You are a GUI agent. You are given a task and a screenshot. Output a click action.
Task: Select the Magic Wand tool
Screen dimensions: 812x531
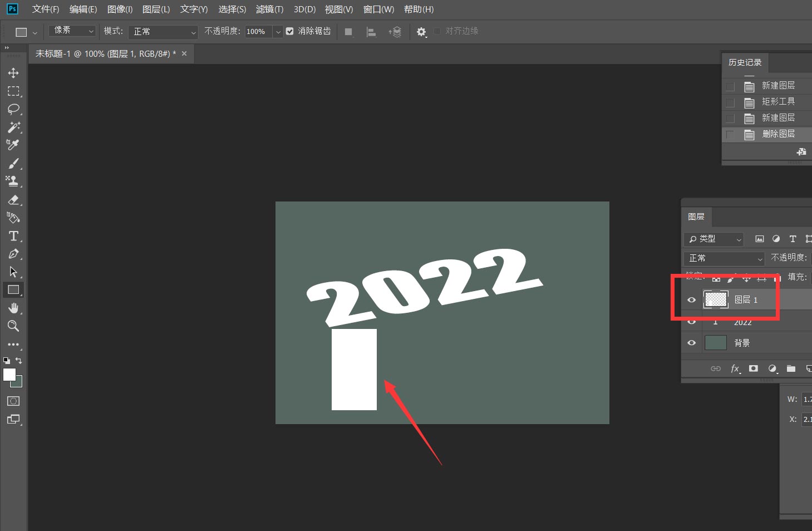pyautogui.click(x=13, y=127)
